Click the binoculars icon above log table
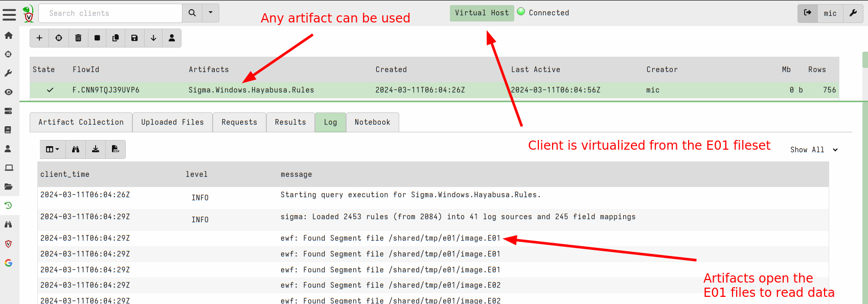The image size is (868, 304). point(76,150)
